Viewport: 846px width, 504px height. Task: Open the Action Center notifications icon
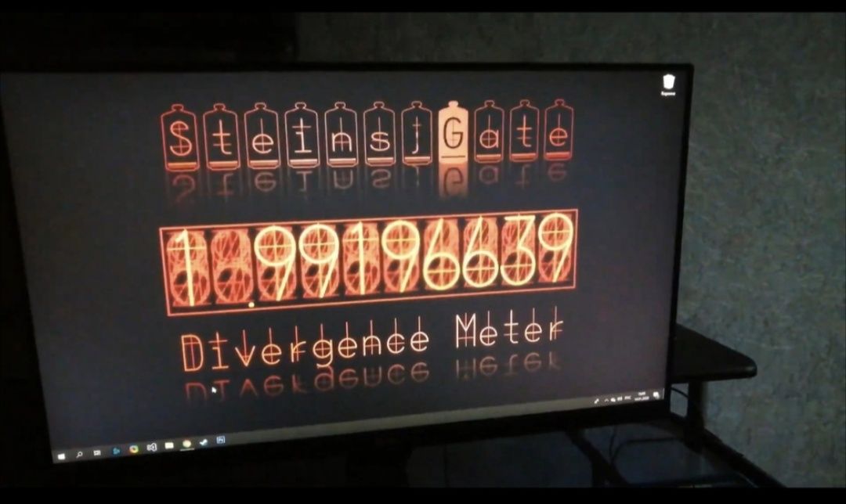[656, 394]
